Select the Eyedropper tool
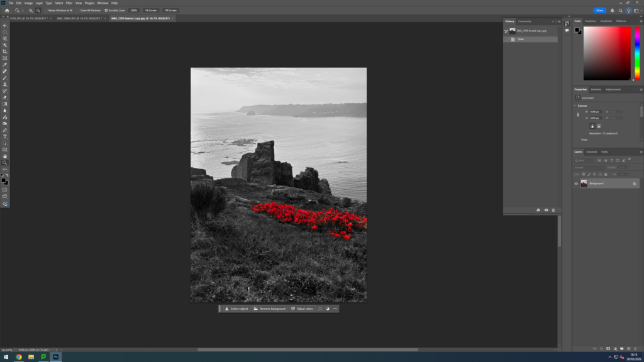The width and height of the screenshot is (644, 362). [x=5, y=65]
